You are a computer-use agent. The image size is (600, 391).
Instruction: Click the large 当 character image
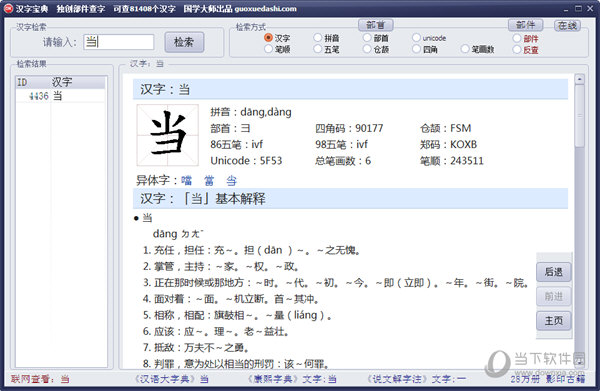point(168,135)
